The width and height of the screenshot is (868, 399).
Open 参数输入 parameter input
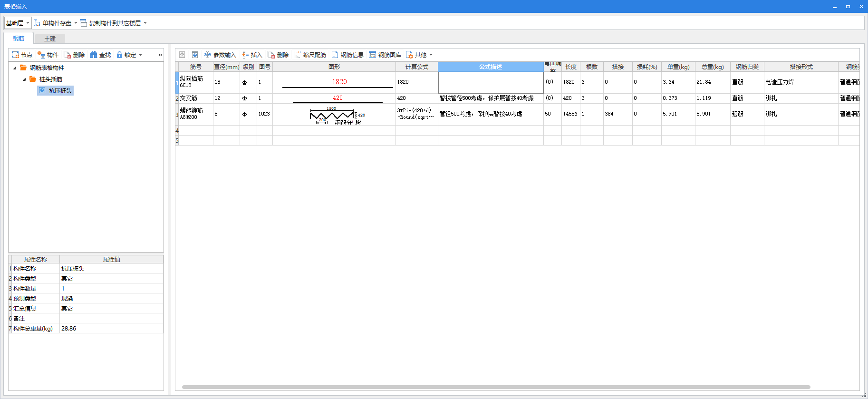click(220, 55)
